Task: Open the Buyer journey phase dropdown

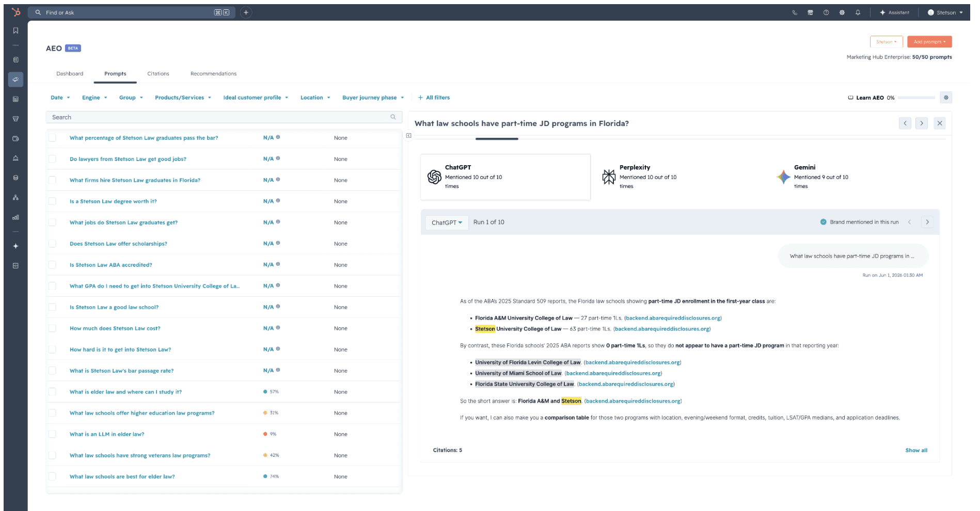Action: click(x=373, y=98)
